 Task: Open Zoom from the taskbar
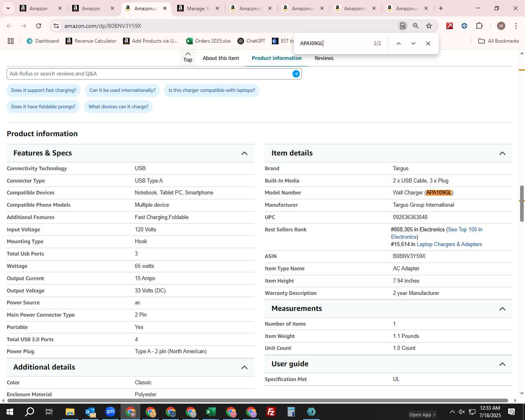point(110,412)
